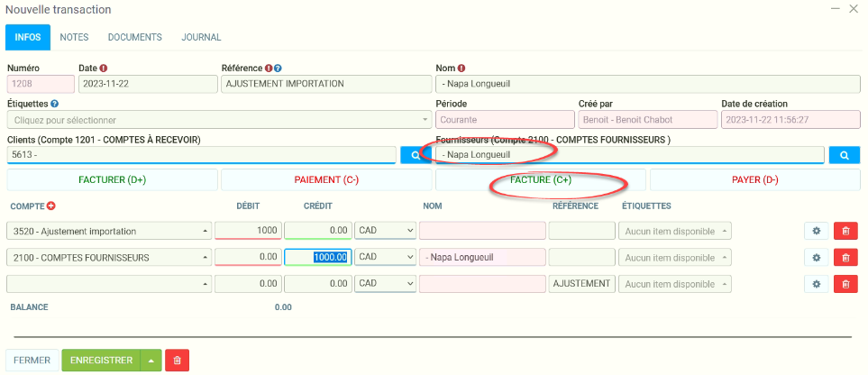Click the Clients search magnifier button

(416, 155)
